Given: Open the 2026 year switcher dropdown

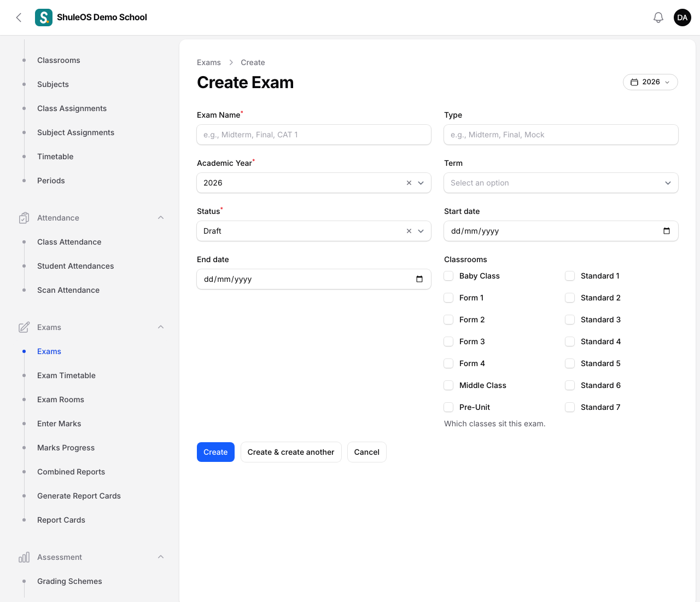Looking at the screenshot, I should (650, 82).
